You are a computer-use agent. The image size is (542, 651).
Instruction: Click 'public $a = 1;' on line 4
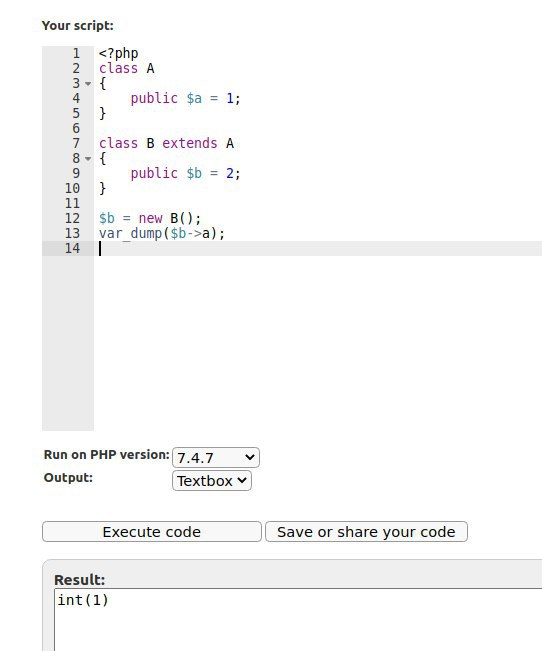click(186, 98)
